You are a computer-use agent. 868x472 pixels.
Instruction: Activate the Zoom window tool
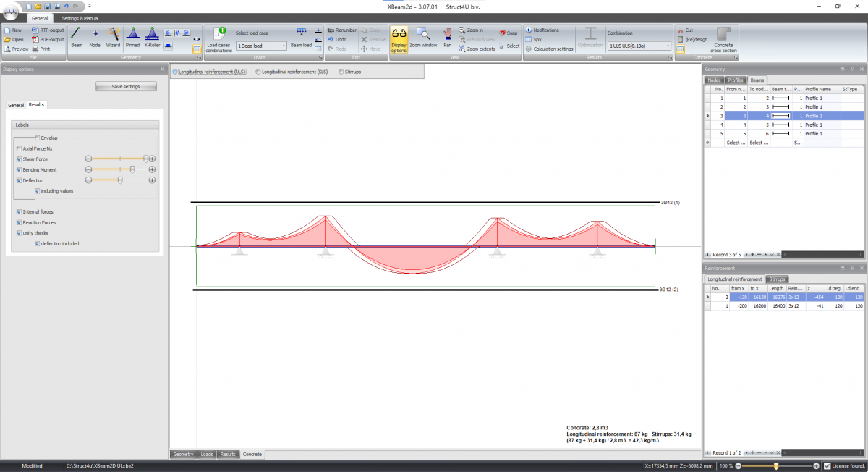click(x=423, y=36)
